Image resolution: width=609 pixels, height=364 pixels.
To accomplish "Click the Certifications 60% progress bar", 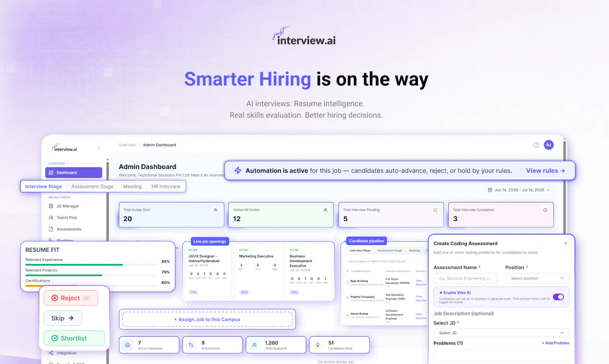I will 92,286.
